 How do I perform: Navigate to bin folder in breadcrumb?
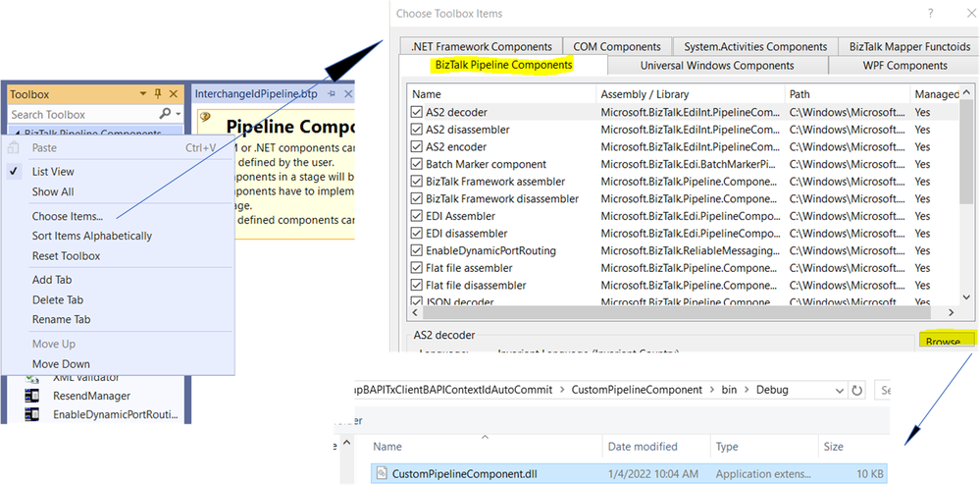click(x=729, y=389)
